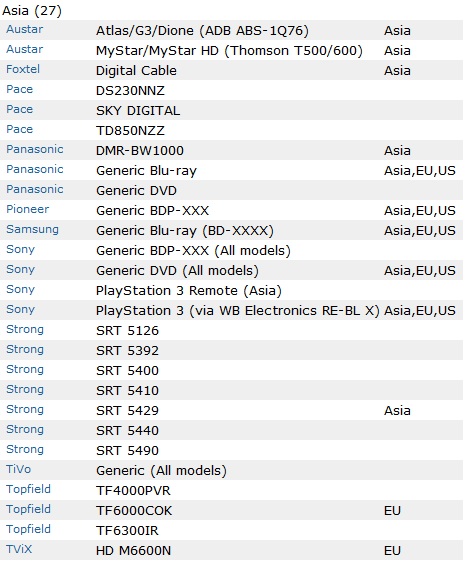This screenshot has height=563, width=465.
Task: Open the Panasonic link for Generic Blu-ray
Action: (x=34, y=169)
